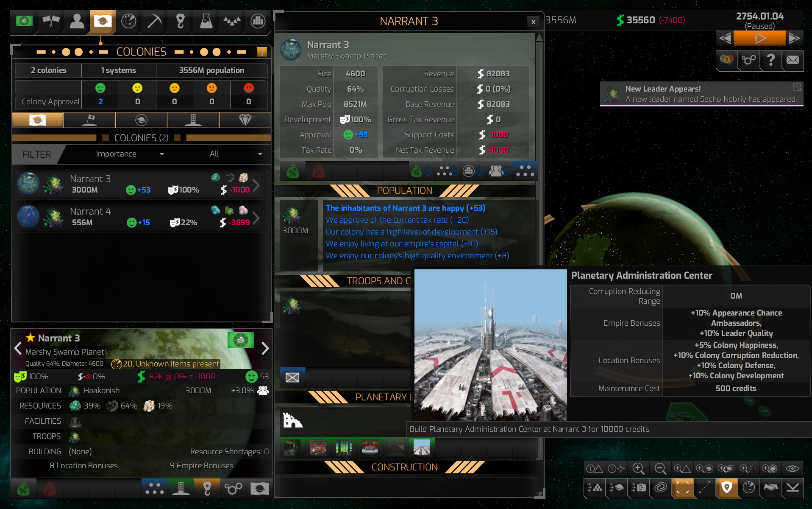Viewport: 812px width, 509px height.
Task: Select the Narrant 3 colony row
Action: click(x=139, y=185)
